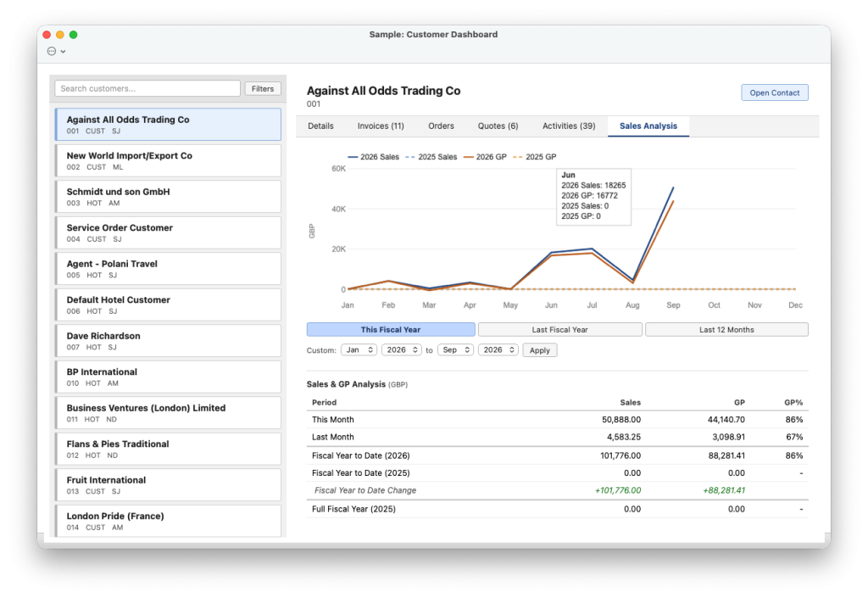
Task: Select Last Fiscal Year range
Action: point(559,329)
